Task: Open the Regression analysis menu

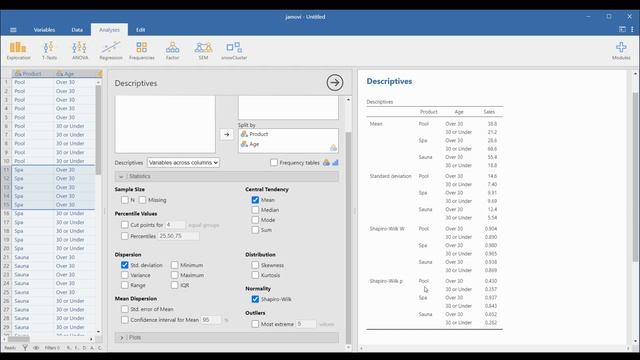Action: coord(111,51)
